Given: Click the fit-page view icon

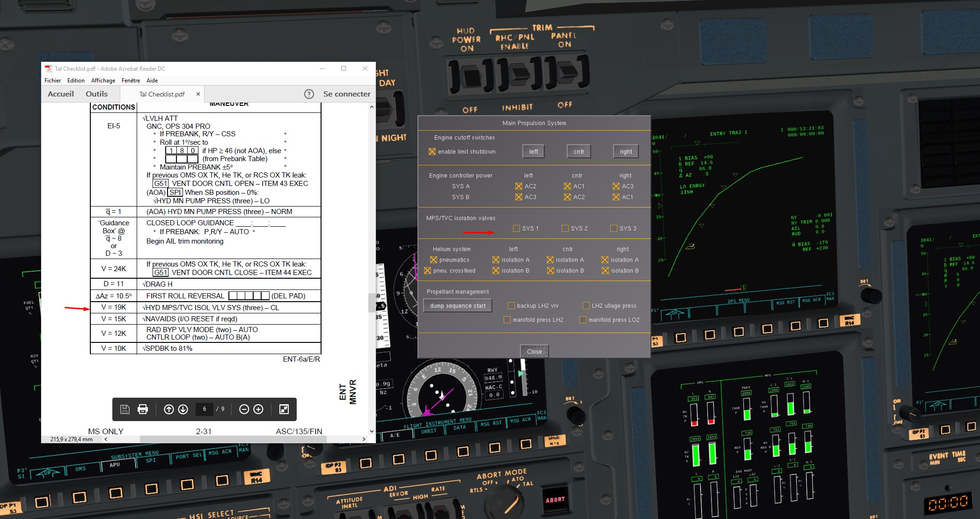Looking at the screenshot, I should 284,409.
